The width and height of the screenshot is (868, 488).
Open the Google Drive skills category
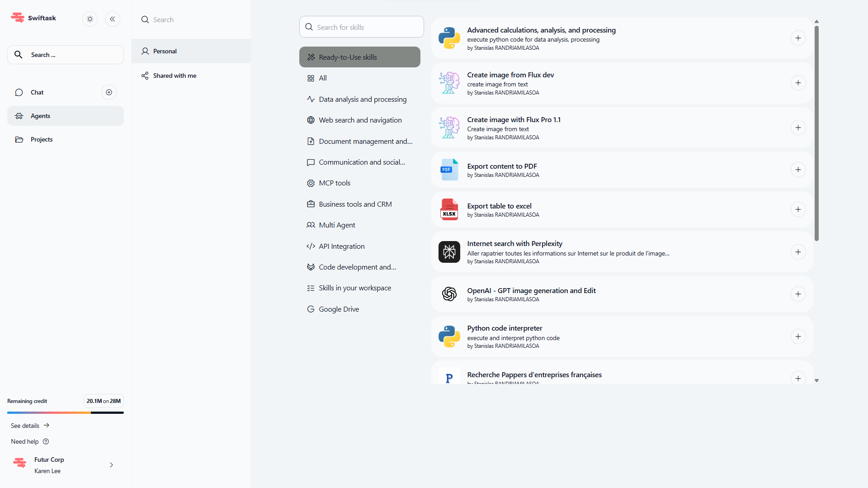(x=339, y=309)
